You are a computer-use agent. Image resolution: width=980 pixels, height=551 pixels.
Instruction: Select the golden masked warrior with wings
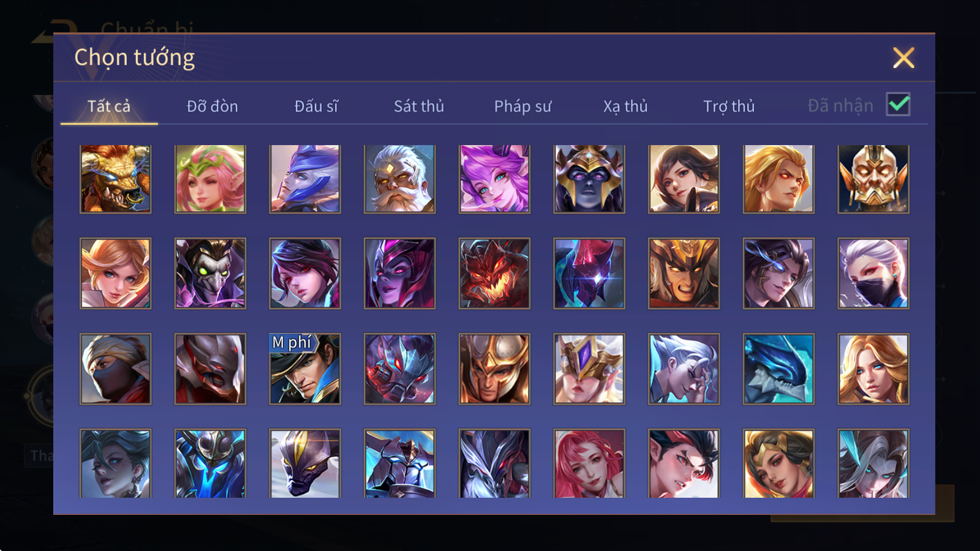pos(873,179)
